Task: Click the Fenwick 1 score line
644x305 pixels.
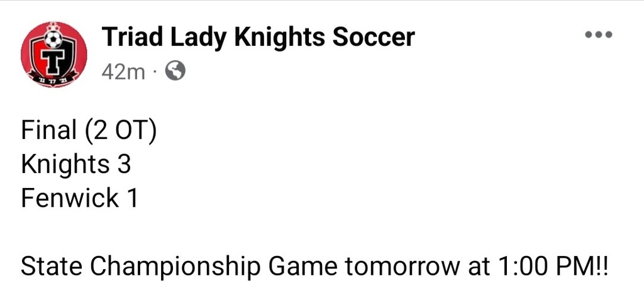Action: pos(79,198)
